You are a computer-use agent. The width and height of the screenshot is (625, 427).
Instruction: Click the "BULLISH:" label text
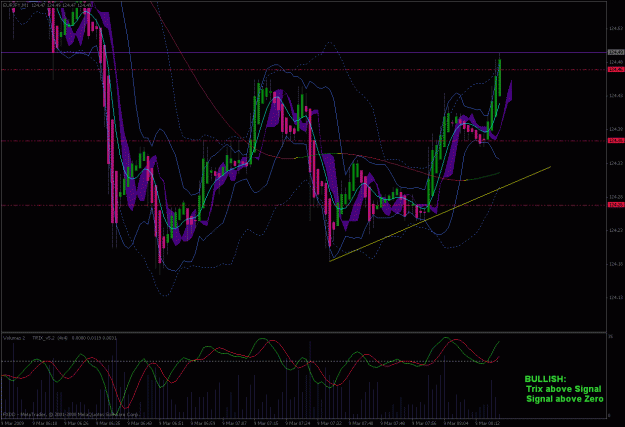pyautogui.click(x=545, y=379)
